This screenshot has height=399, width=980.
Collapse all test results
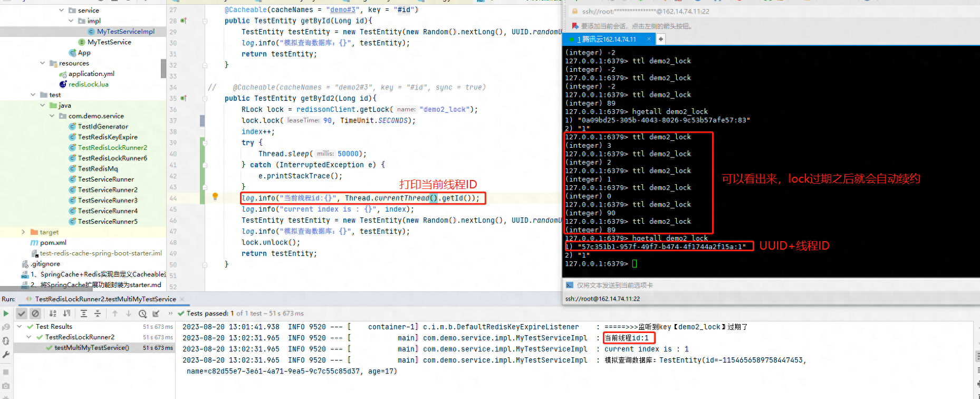pos(98,313)
